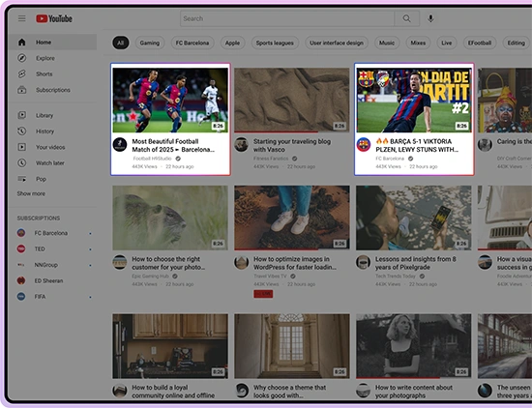
Task: Open the hamburger menu icon
Action: 21,18
